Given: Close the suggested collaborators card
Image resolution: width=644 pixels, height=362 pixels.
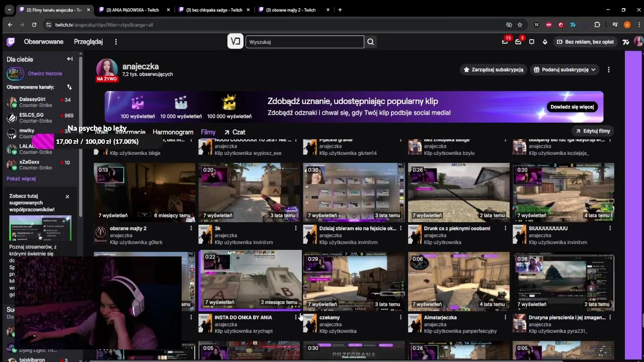Looking at the screenshot, I should click(x=67, y=197).
